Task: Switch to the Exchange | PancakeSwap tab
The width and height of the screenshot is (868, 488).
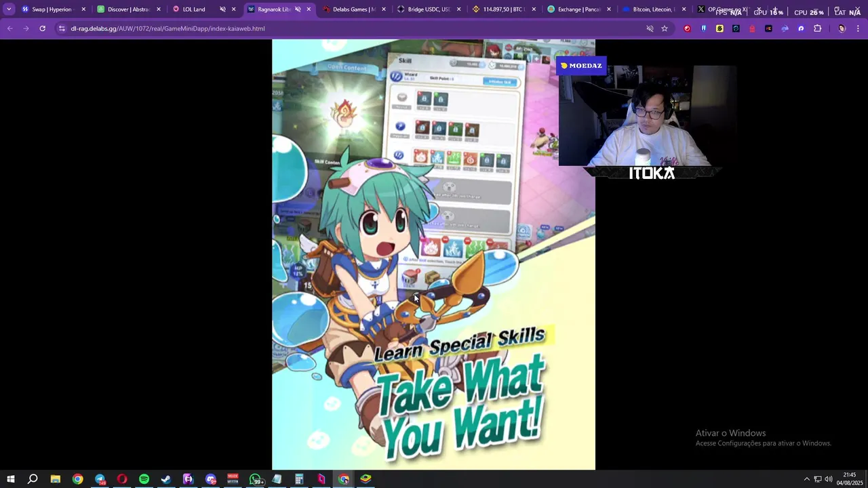Action: click(579, 9)
